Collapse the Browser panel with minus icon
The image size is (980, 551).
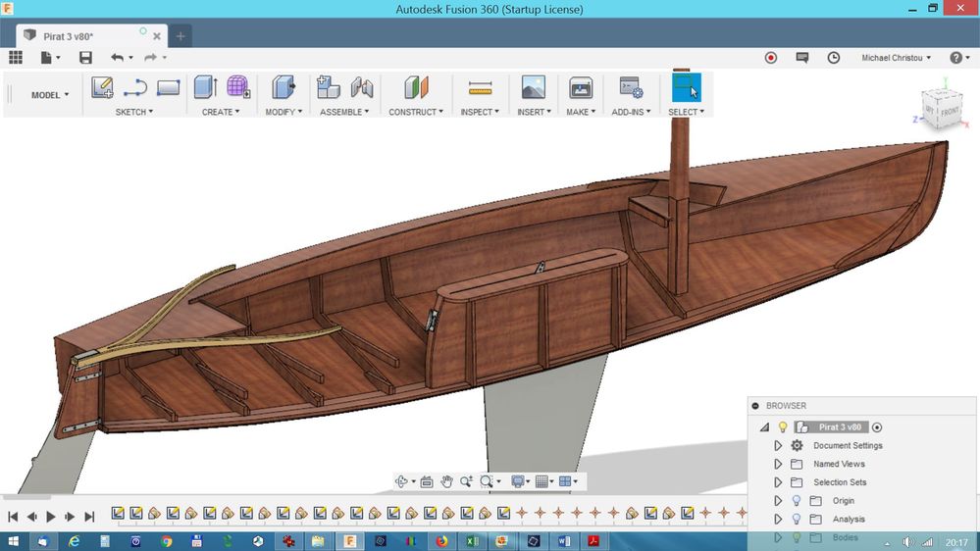(755, 406)
